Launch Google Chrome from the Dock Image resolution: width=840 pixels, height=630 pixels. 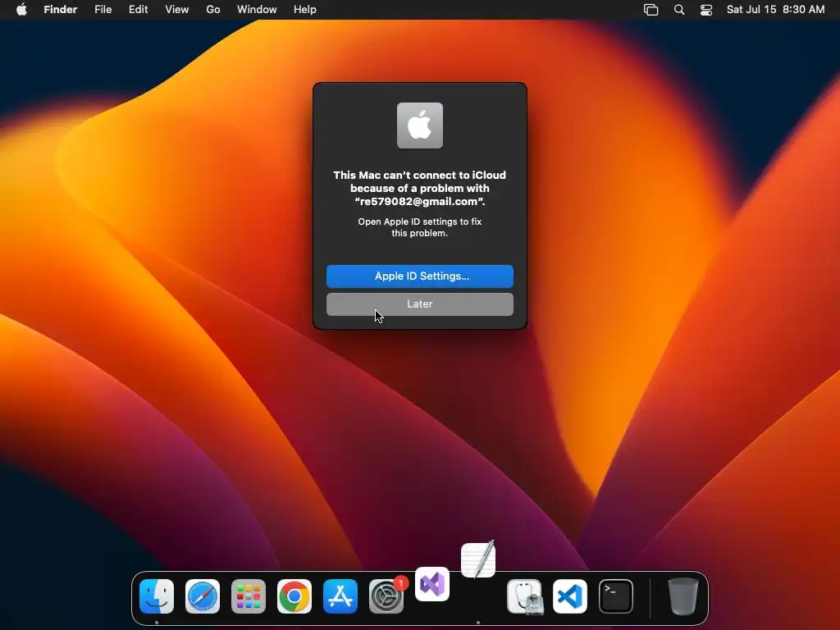tap(294, 596)
